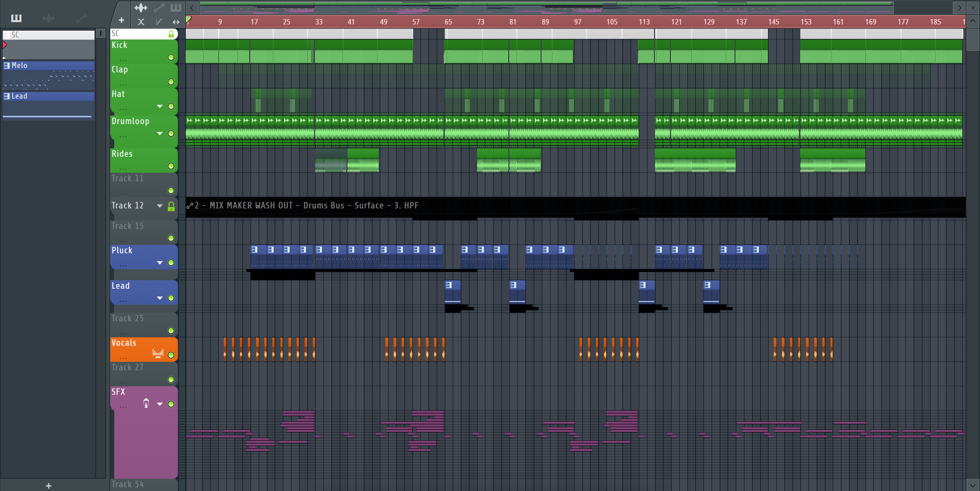
Task: Mute the Drumloop track
Action: pyautogui.click(x=171, y=133)
